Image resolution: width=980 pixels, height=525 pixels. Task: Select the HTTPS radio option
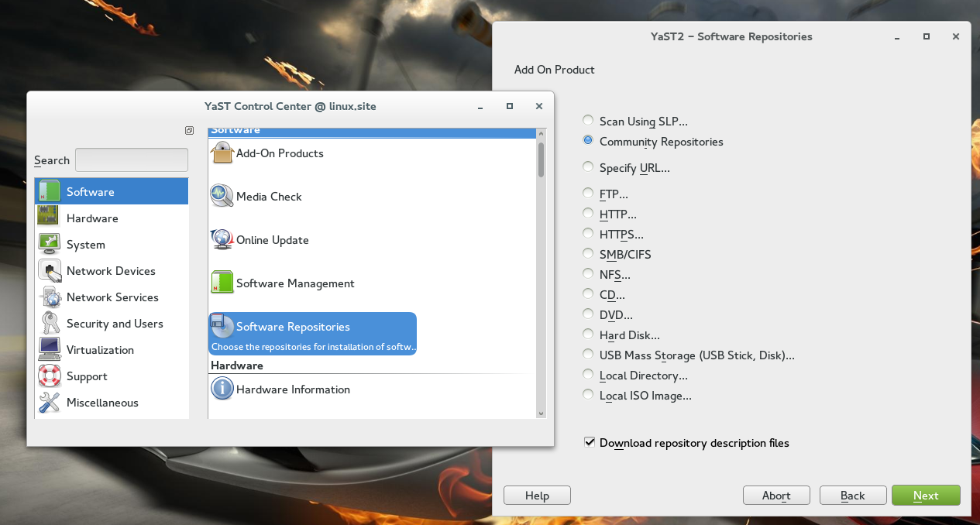588,233
